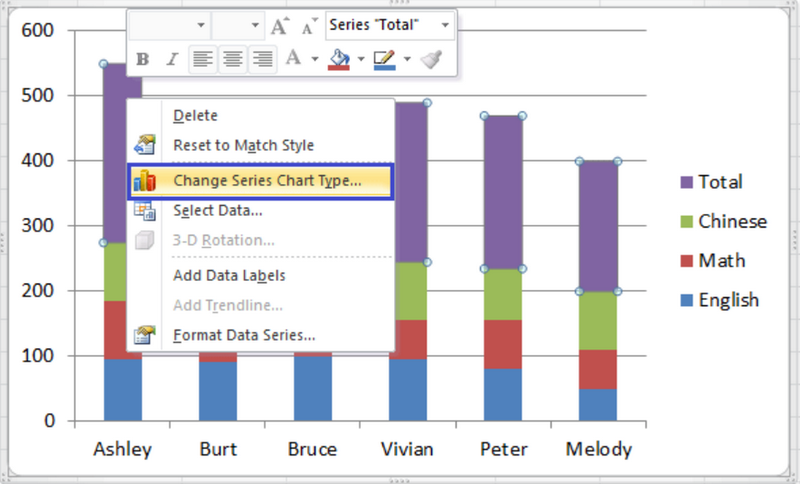Click the Shape Outline pencil icon
Image resolution: width=800 pixels, height=484 pixels.
(x=385, y=59)
